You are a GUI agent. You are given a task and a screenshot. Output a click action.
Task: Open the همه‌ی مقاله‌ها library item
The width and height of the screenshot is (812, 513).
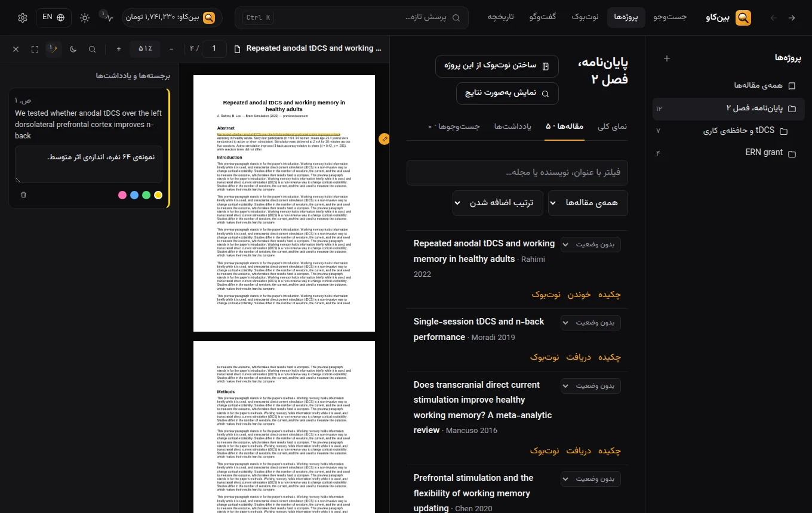click(x=728, y=86)
